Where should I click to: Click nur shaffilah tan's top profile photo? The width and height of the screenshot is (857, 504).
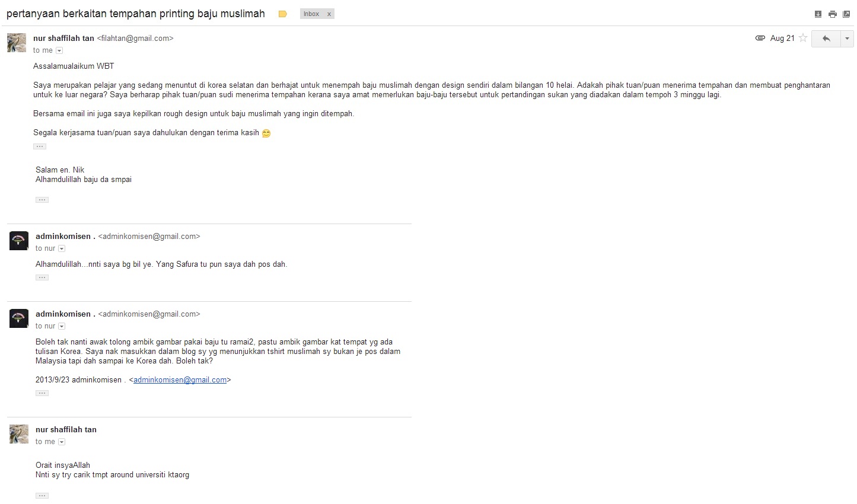tap(17, 43)
